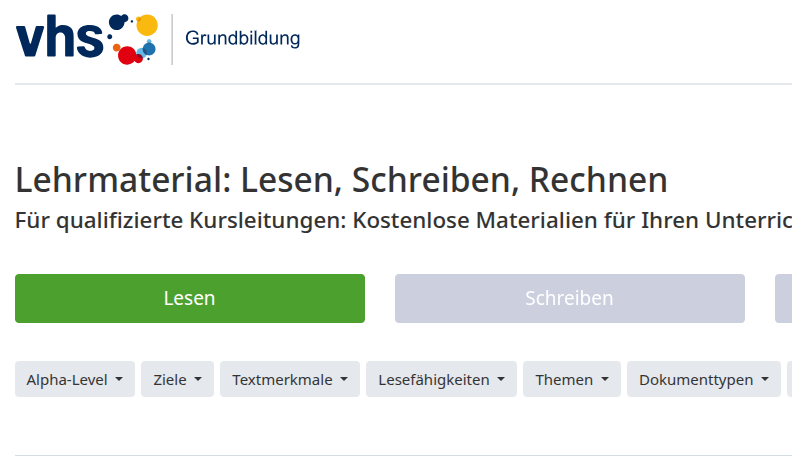The width and height of the screenshot is (792, 456).
Task: Expand the Ziele filter dropdown
Action: (177, 380)
